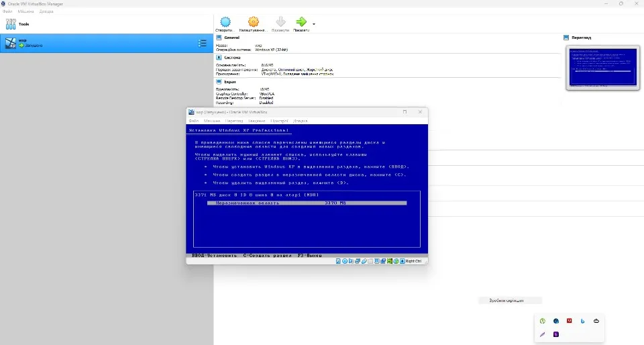Click shared folders icon in VM status bar
Image resolution: width=644 pixels, height=345 pixels.
(x=370, y=261)
